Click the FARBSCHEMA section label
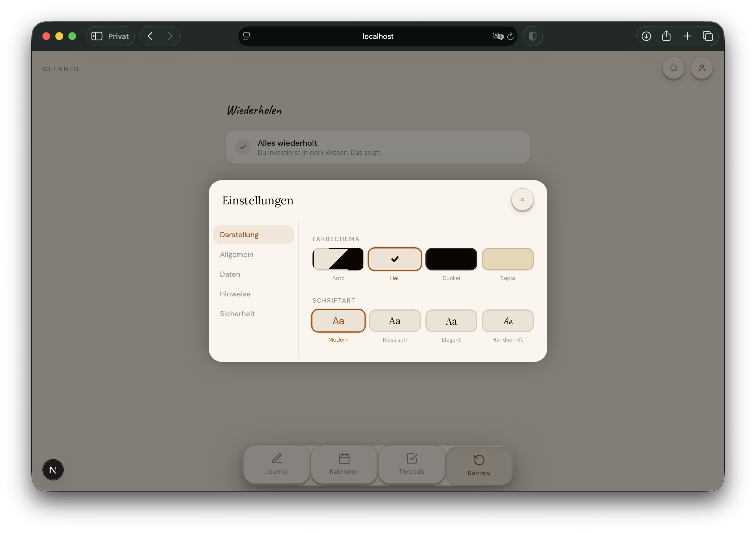 [x=336, y=239]
